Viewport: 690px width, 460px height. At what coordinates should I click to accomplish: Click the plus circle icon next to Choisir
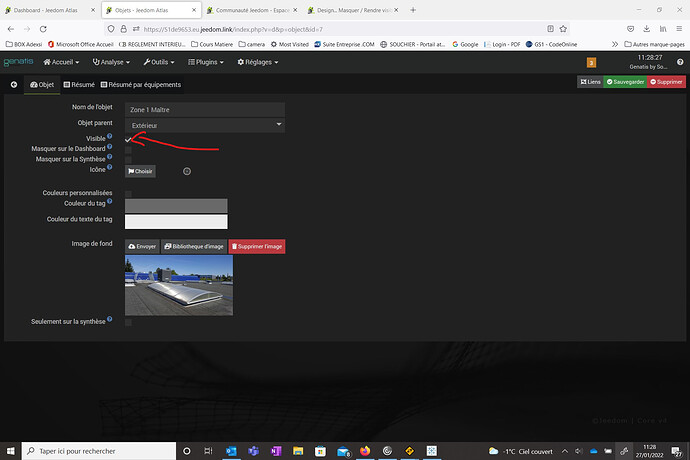click(x=187, y=171)
